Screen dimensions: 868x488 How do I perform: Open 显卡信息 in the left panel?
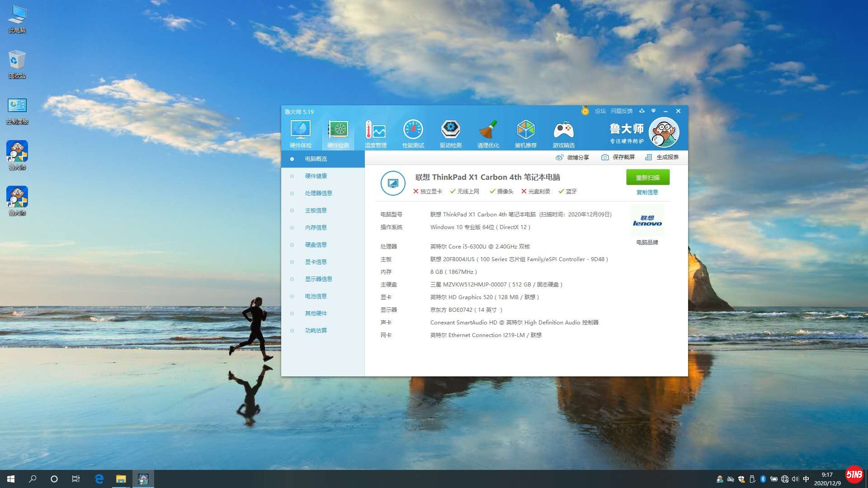coord(316,262)
